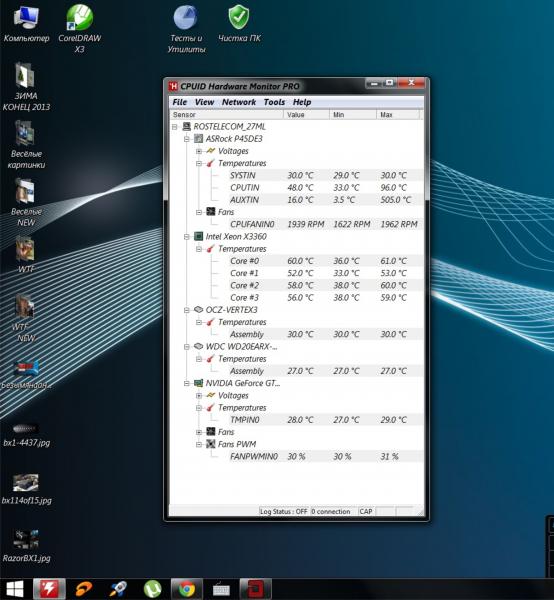Select the TMPIN0 row
Image resolution: width=554 pixels, height=600 pixels.
[x=326, y=420]
